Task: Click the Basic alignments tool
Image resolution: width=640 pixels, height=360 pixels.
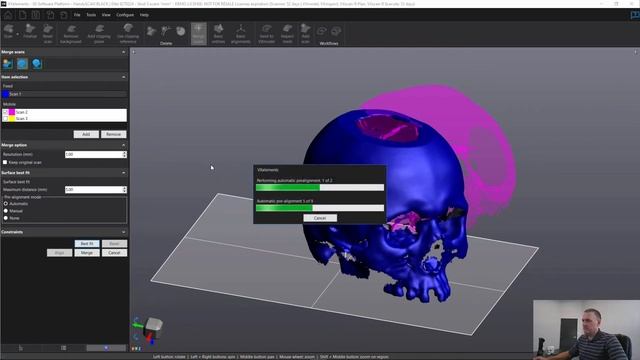Action: click(240, 33)
